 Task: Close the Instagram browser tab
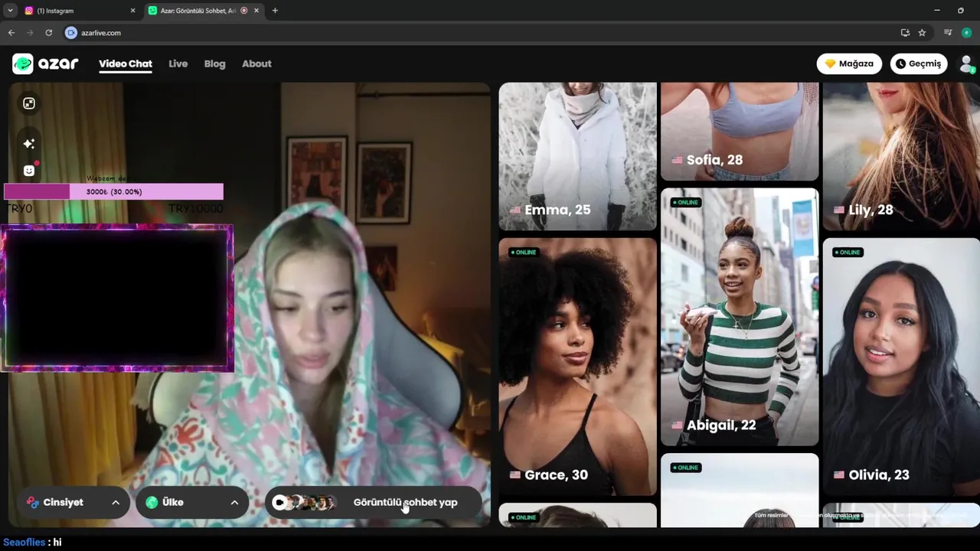tap(132, 11)
